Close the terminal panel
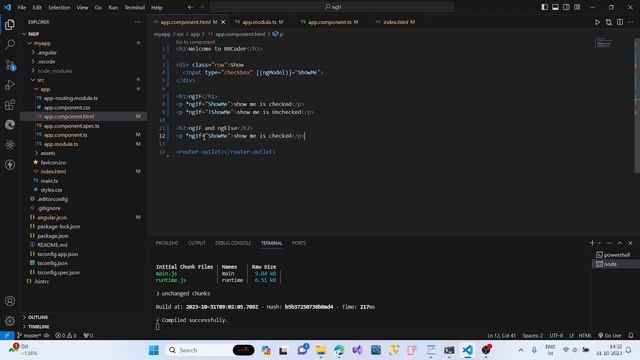 click(x=630, y=243)
